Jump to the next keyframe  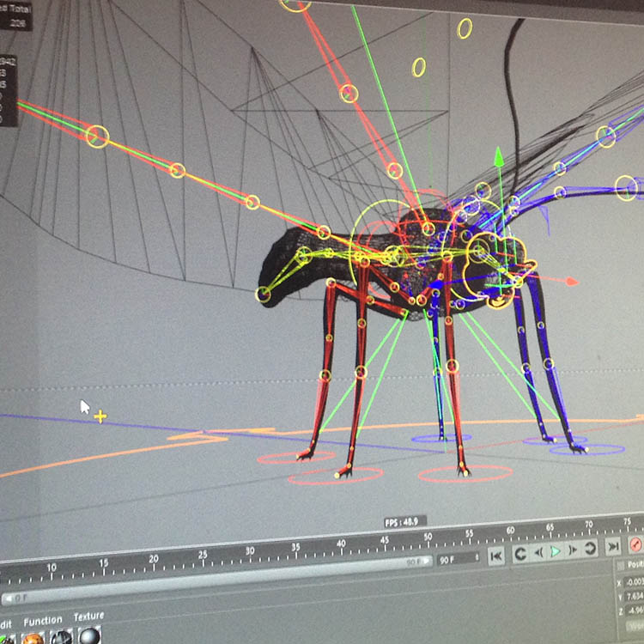click(x=591, y=550)
